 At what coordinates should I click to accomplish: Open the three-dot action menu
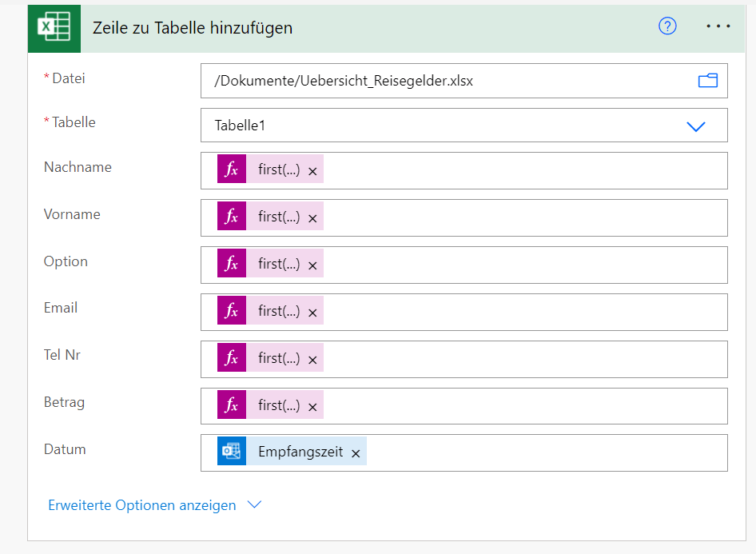(x=718, y=26)
